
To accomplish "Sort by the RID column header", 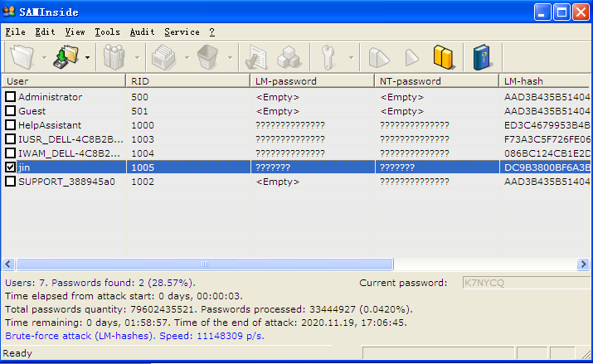I will coord(188,81).
